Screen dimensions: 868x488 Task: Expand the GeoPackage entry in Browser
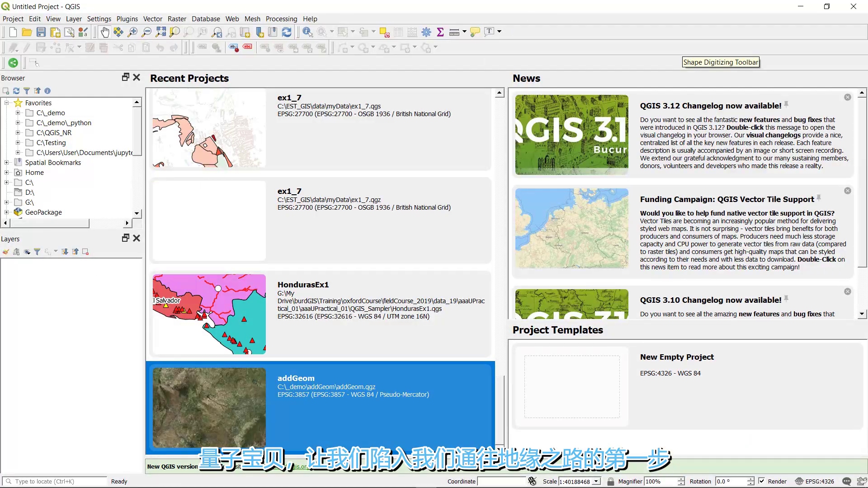pos(6,212)
